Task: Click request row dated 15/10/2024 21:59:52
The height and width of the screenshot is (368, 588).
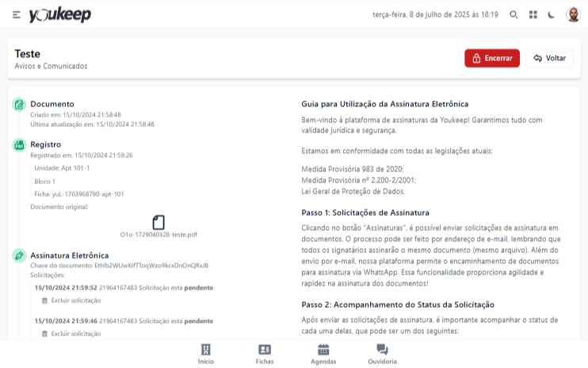Action: pyautogui.click(x=124, y=288)
